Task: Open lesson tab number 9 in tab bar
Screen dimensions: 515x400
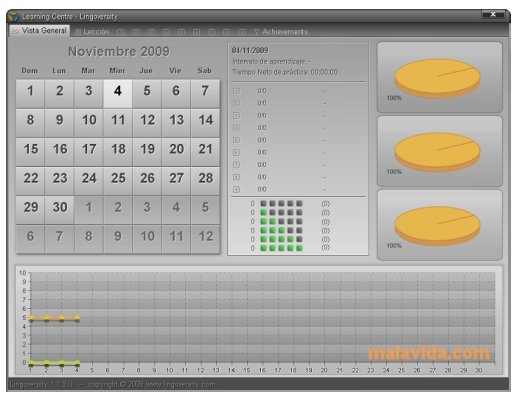Action: (242, 32)
